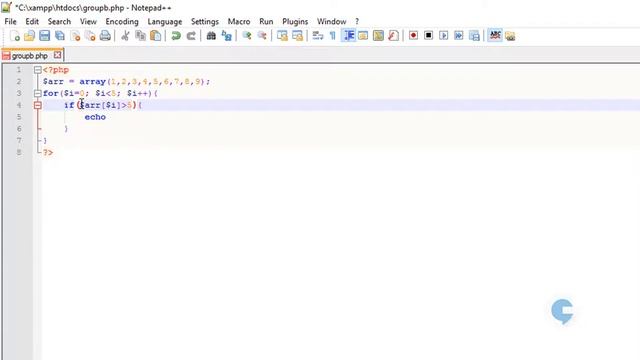Open Find with the binoculars icon
The image size is (640, 360).
click(211, 36)
